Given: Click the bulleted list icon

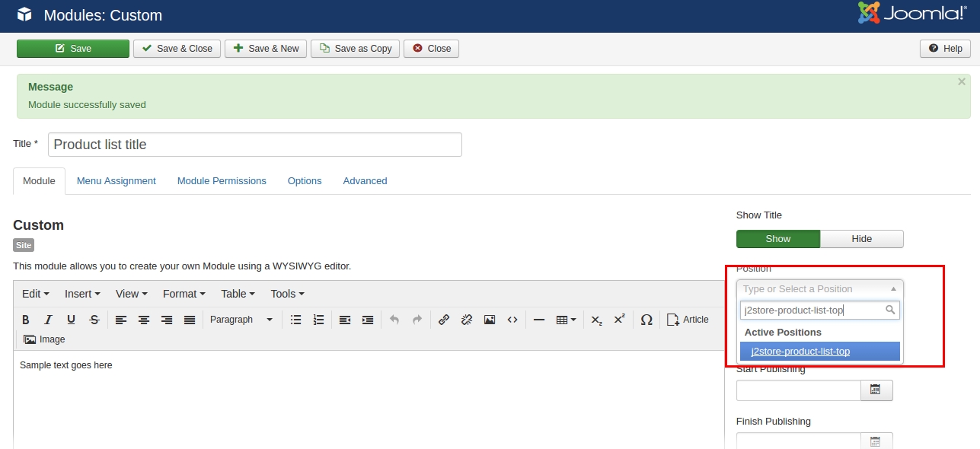Looking at the screenshot, I should (296, 320).
